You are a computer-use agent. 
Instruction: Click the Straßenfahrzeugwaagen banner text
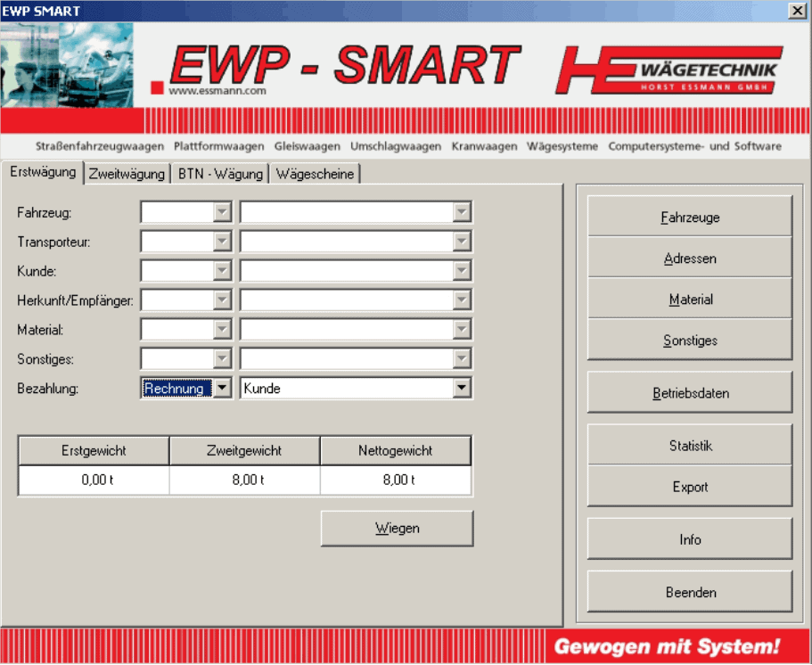(100, 146)
